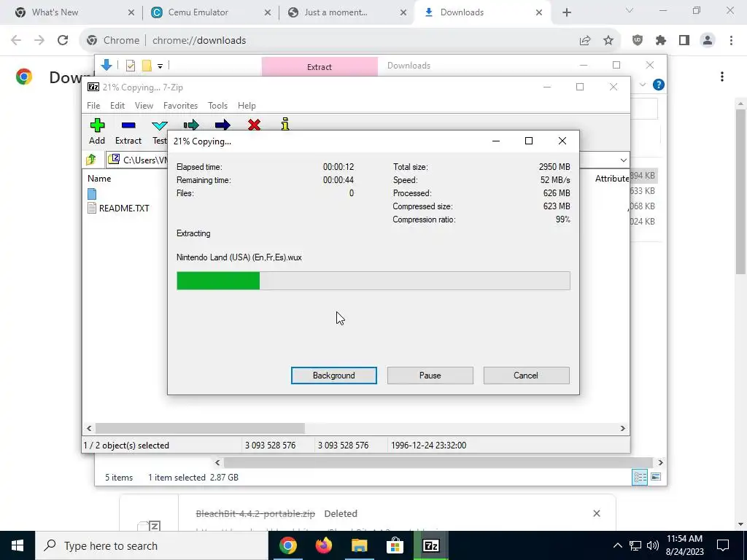Reload the Chrome page
This screenshot has width=747, height=560.
63,41
